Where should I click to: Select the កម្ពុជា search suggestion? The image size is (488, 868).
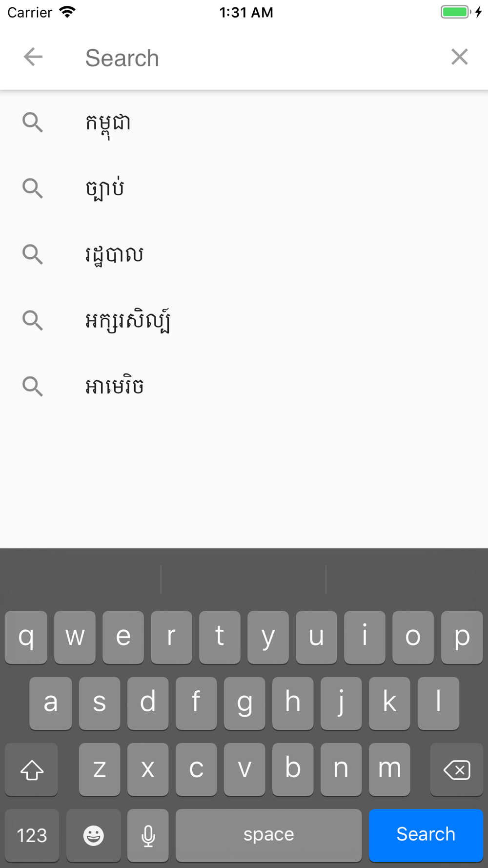tap(244, 123)
